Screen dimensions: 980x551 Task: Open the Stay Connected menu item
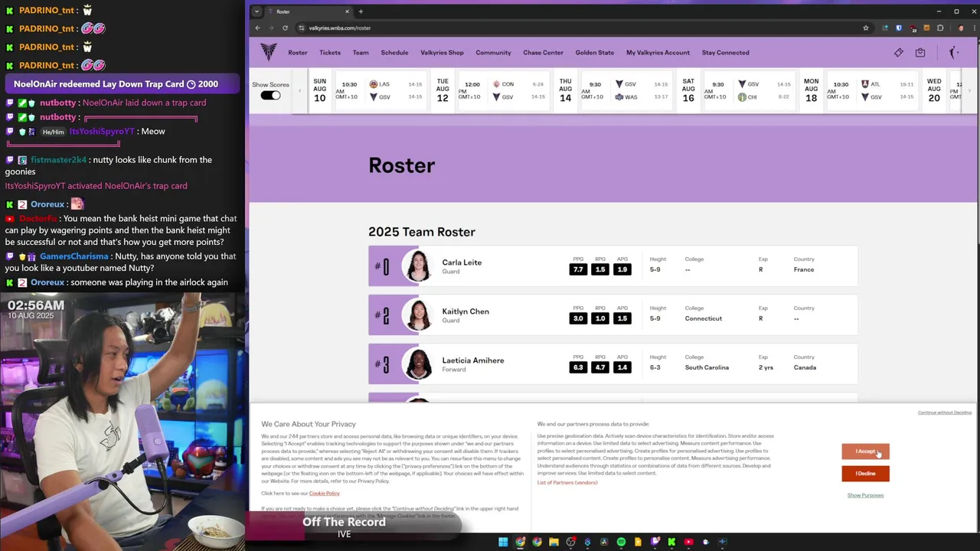coord(725,53)
